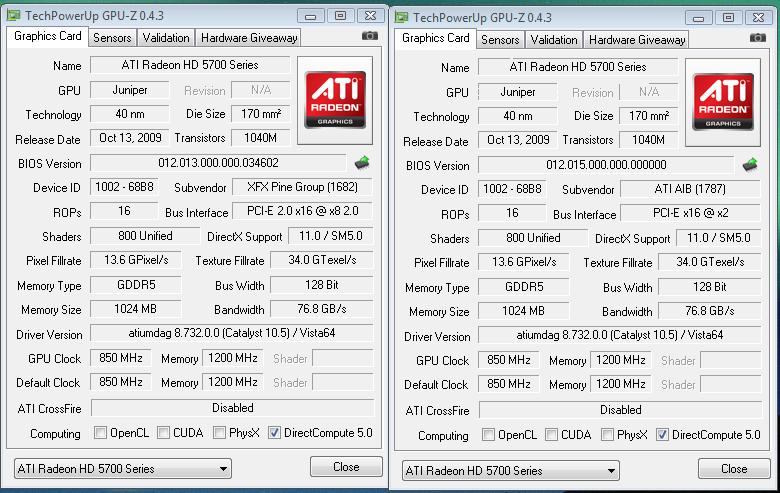Click Device ID 1002 - 68B8 in right window

[x=512, y=189]
